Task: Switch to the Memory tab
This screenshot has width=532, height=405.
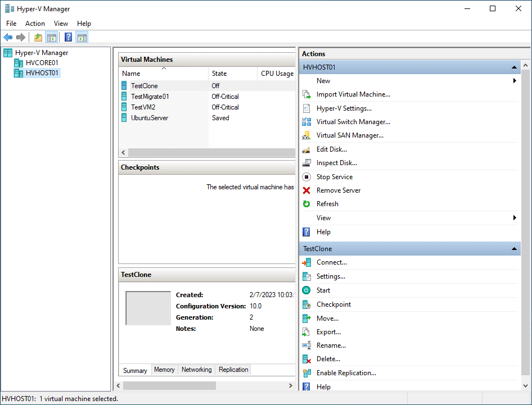Action: tap(164, 370)
